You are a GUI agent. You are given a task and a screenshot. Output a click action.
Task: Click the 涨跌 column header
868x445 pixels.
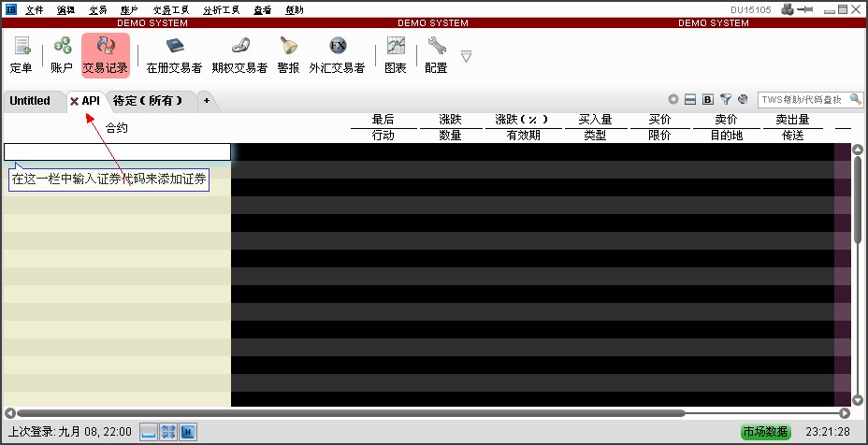[451, 120]
